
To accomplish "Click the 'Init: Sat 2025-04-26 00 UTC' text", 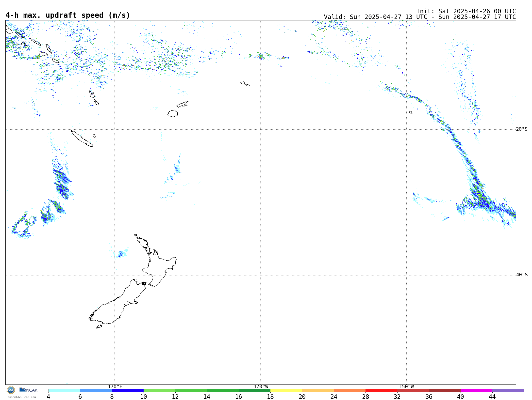I will [x=466, y=11].
